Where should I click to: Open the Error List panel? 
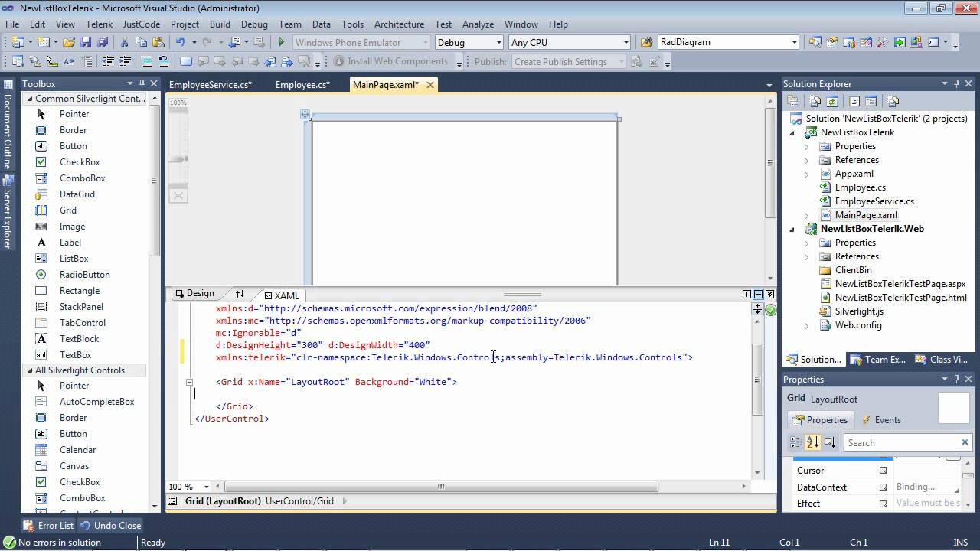(49, 526)
